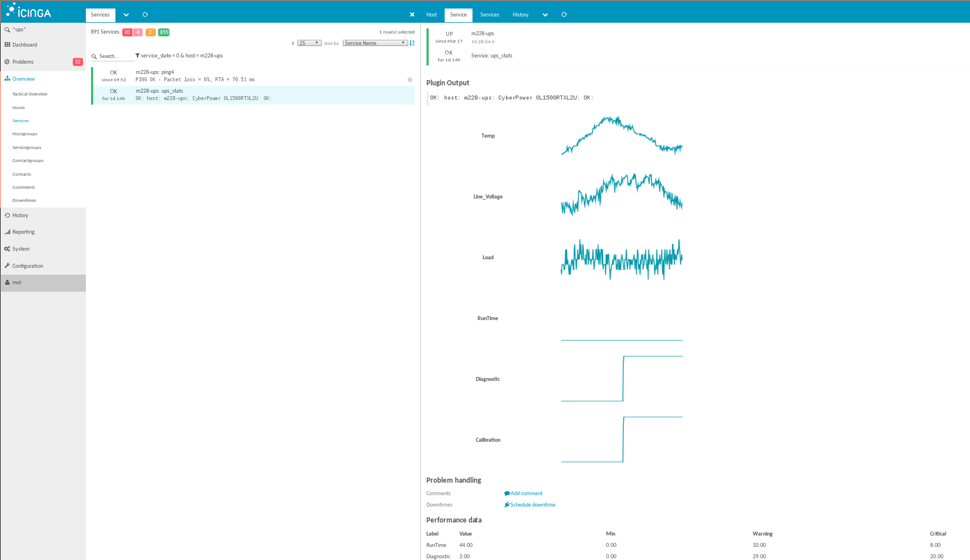Click the service_state filter text
Viewport: 970px width, 560px height.
[x=182, y=56]
